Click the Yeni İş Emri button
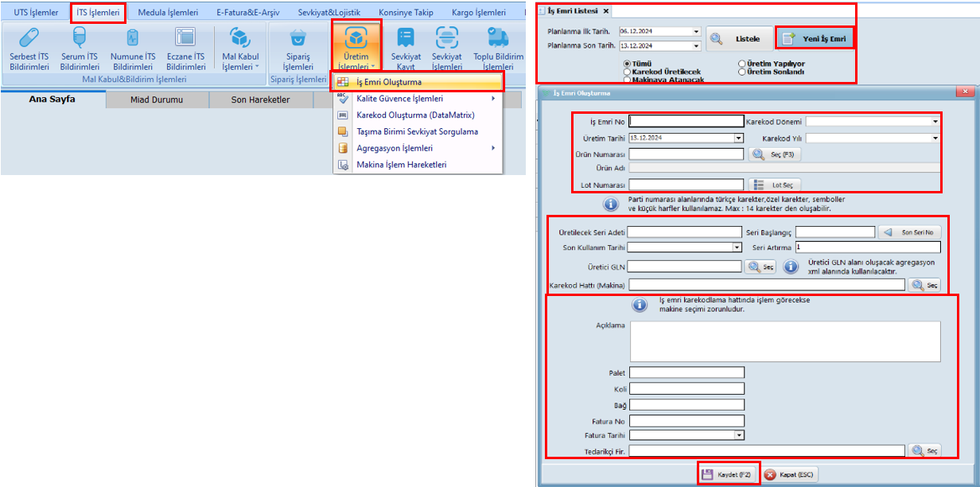This screenshot has width=980, height=487. [x=814, y=38]
